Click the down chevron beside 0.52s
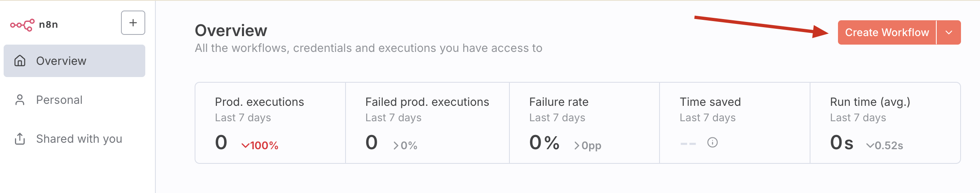Screen dimensions: 980x193 click(x=870, y=146)
